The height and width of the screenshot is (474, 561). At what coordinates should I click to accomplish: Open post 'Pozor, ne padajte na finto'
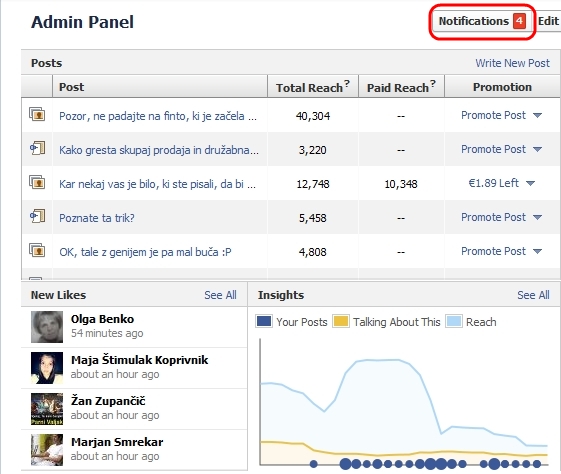coord(158,116)
